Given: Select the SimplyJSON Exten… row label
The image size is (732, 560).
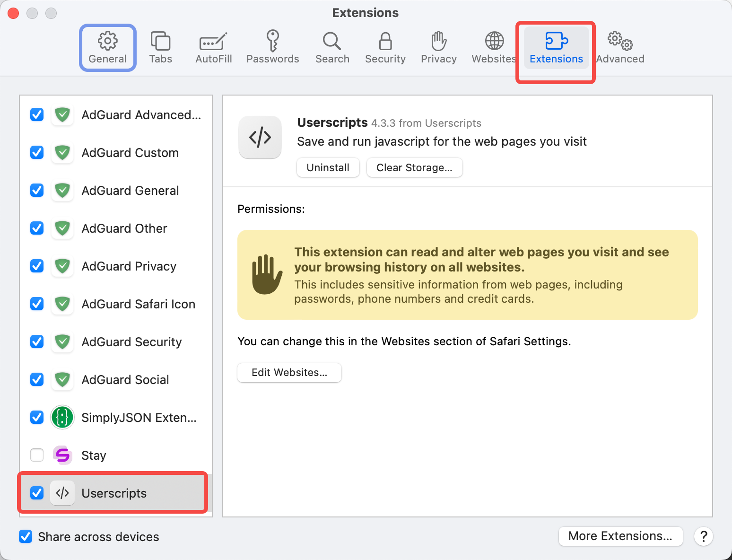Looking at the screenshot, I should (x=139, y=418).
